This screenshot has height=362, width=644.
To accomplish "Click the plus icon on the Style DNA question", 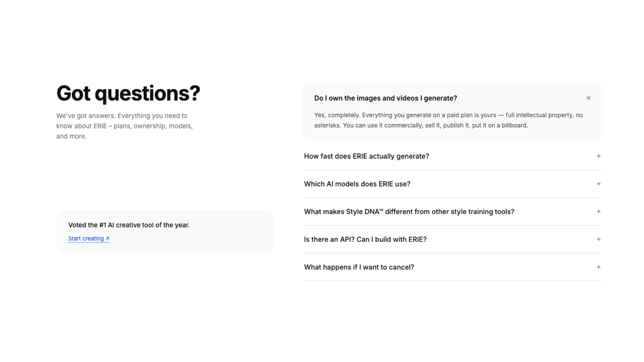I will pos(598,211).
